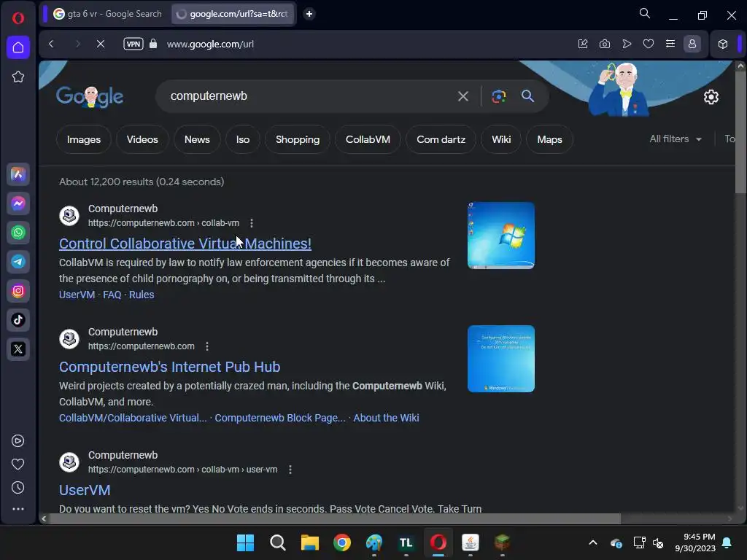Go to Opera start page home icon

pyautogui.click(x=18, y=47)
